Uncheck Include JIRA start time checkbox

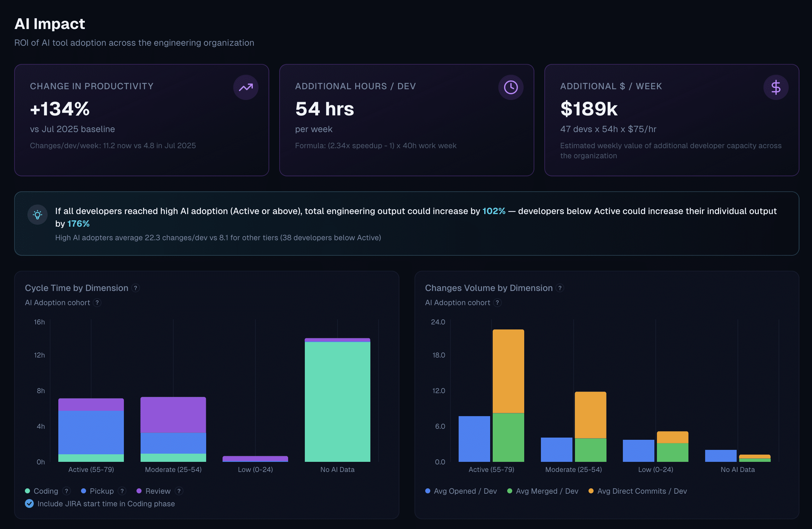[x=29, y=503]
